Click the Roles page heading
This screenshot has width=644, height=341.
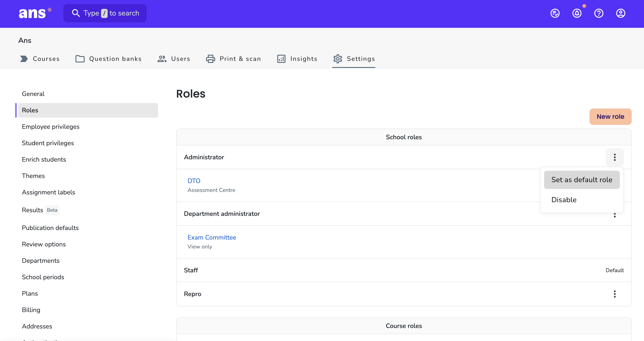[x=190, y=94]
